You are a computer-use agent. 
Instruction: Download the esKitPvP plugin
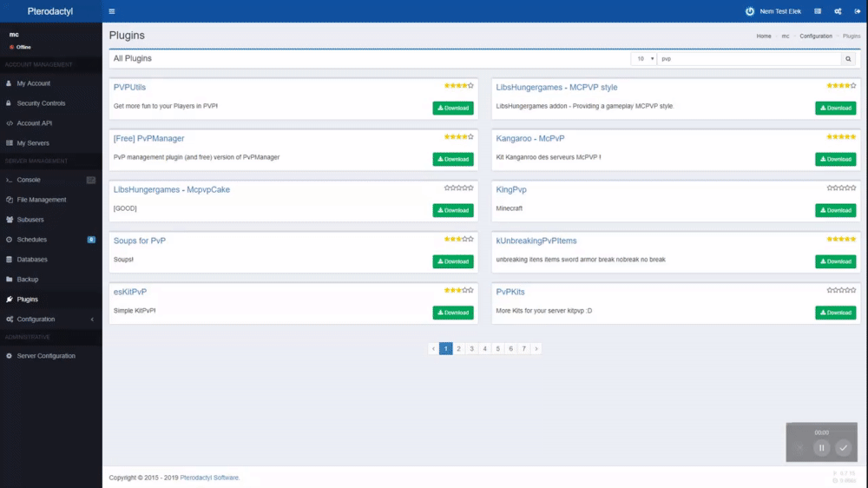(x=453, y=313)
